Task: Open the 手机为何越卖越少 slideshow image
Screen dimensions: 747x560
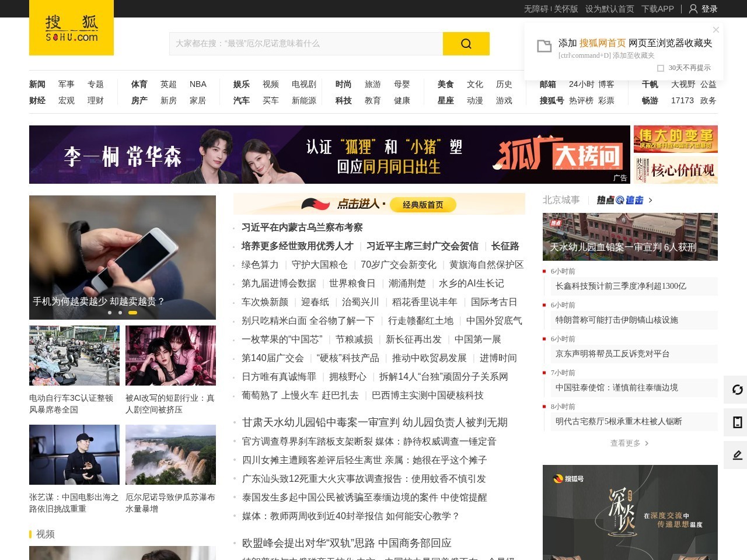Action: pos(123,257)
